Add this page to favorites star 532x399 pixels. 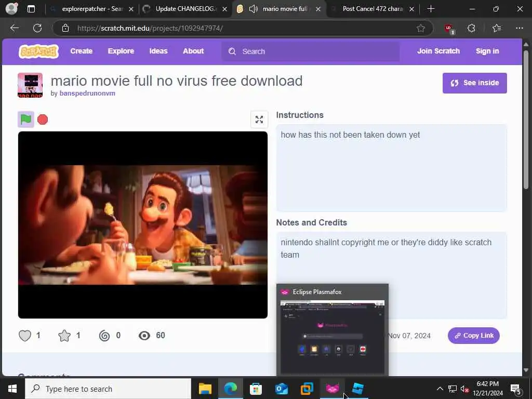tap(421, 28)
